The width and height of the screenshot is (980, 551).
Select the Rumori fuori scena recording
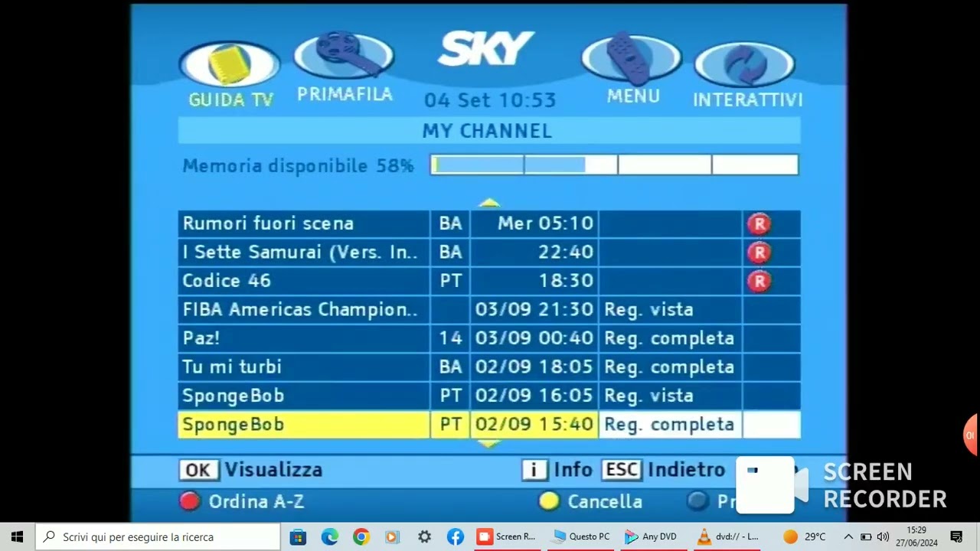tap(489, 223)
